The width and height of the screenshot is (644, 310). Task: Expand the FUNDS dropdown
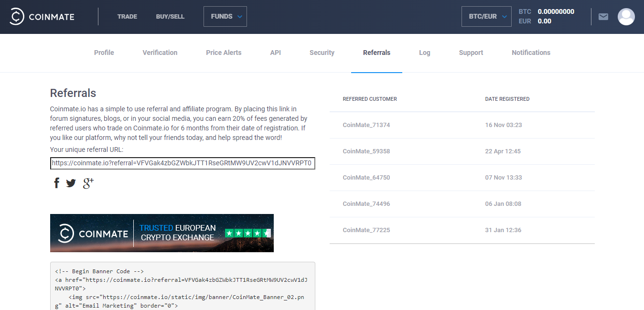click(x=225, y=17)
